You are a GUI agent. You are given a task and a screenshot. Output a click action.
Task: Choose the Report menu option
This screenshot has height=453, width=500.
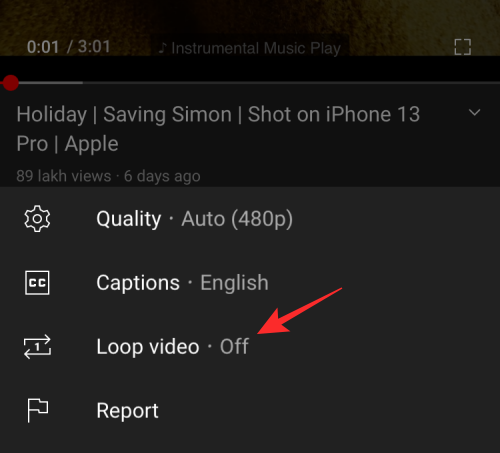coord(250,410)
